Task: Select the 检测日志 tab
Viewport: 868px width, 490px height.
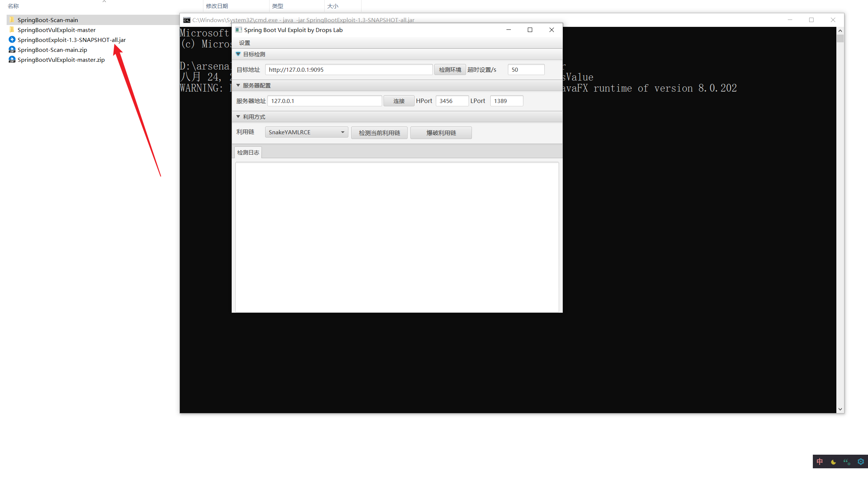Action: click(248, 152)
